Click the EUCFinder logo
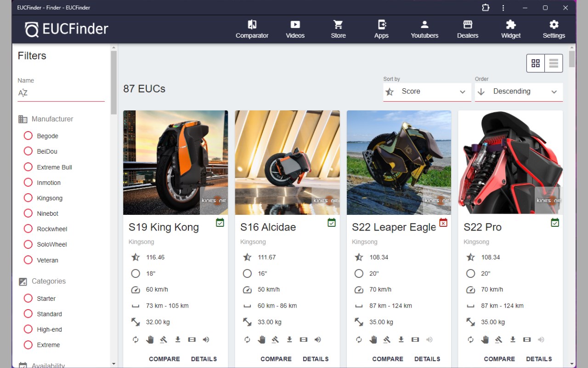588x368 pixels. (67, 29)
